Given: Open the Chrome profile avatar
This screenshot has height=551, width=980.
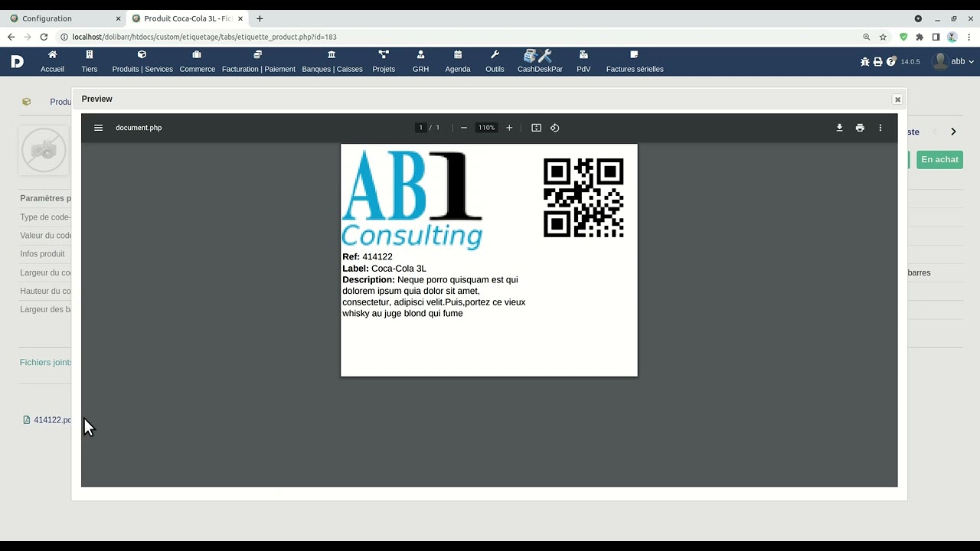Looking at the screenshot, I should tap(952, 37).
